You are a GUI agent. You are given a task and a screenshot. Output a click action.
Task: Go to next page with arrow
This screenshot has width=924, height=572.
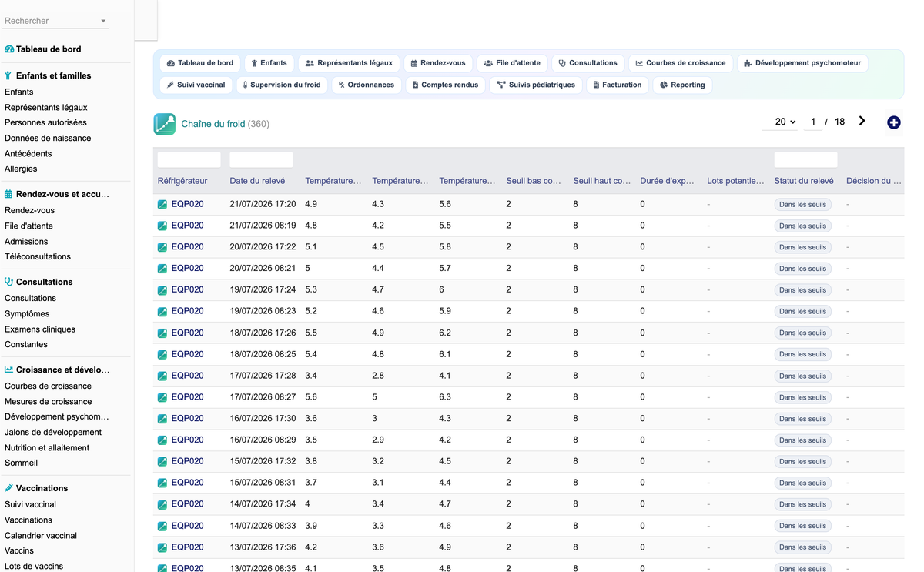tap(862, 121)
